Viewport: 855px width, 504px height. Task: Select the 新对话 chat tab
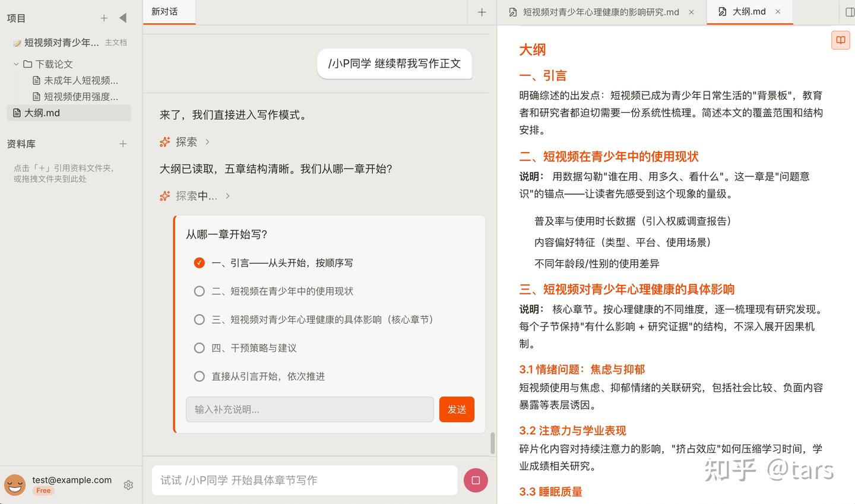pos(169,11)
